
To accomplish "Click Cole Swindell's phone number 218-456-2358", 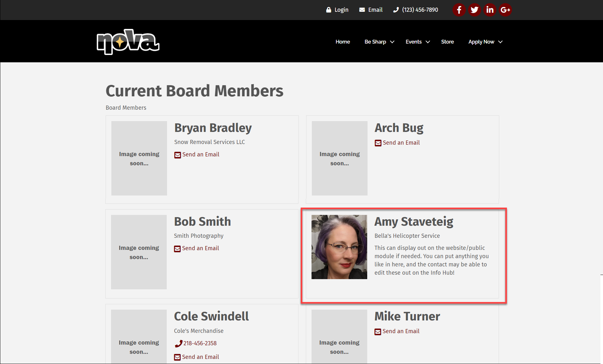I will coord(200,343).
